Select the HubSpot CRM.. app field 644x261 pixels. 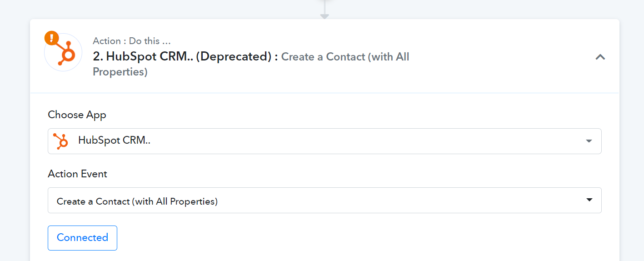tap(324, 141)
